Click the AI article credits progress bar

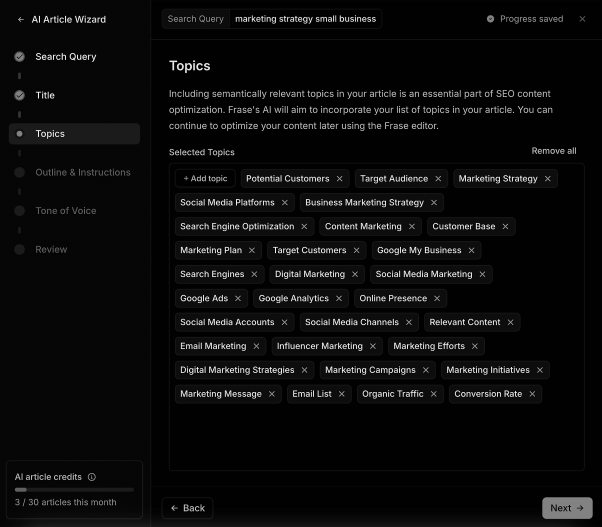point(74,490)
